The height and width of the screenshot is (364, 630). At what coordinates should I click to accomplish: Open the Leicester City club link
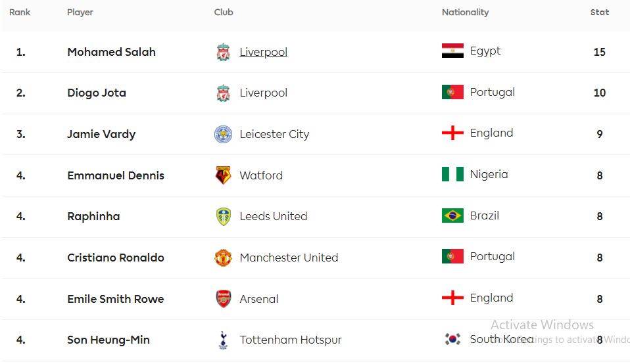click(274, 134)
